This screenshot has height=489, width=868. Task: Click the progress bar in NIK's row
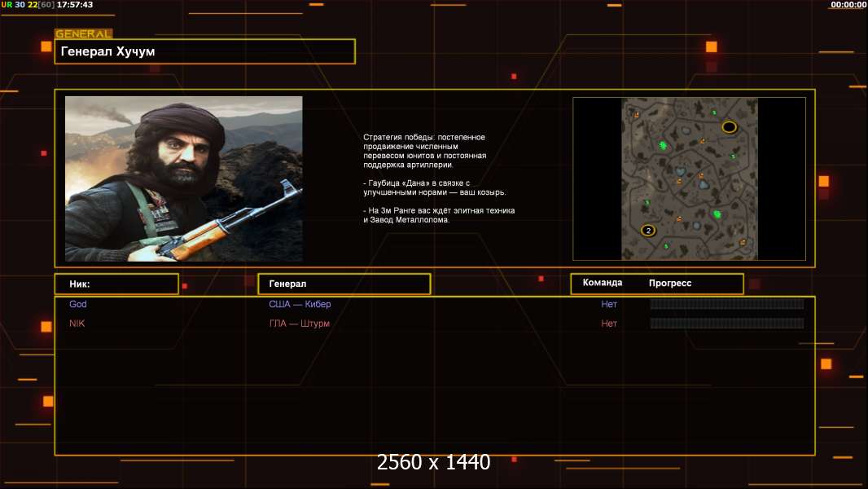726,324
